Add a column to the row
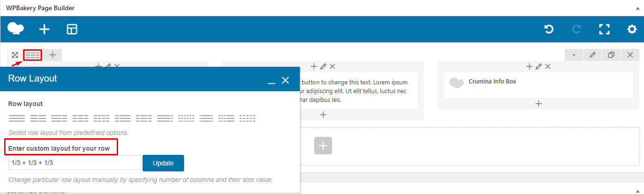 (53, 55)
